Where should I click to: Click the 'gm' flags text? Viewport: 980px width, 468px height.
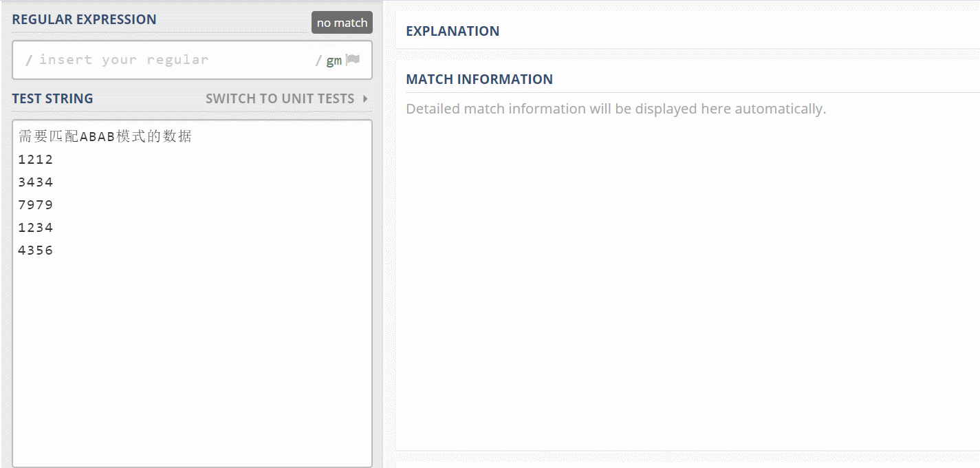[334, 61]
